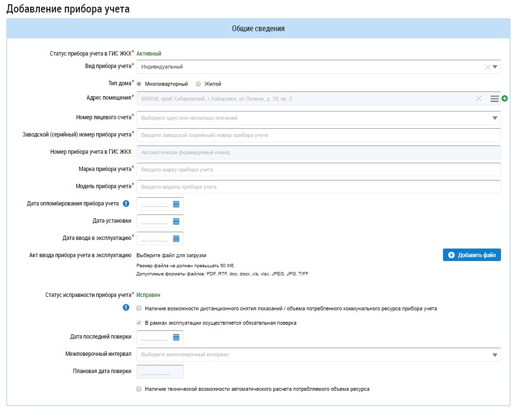Click green plus icon next to address
This screenshot has height=420, width=523.
point(505,98)
